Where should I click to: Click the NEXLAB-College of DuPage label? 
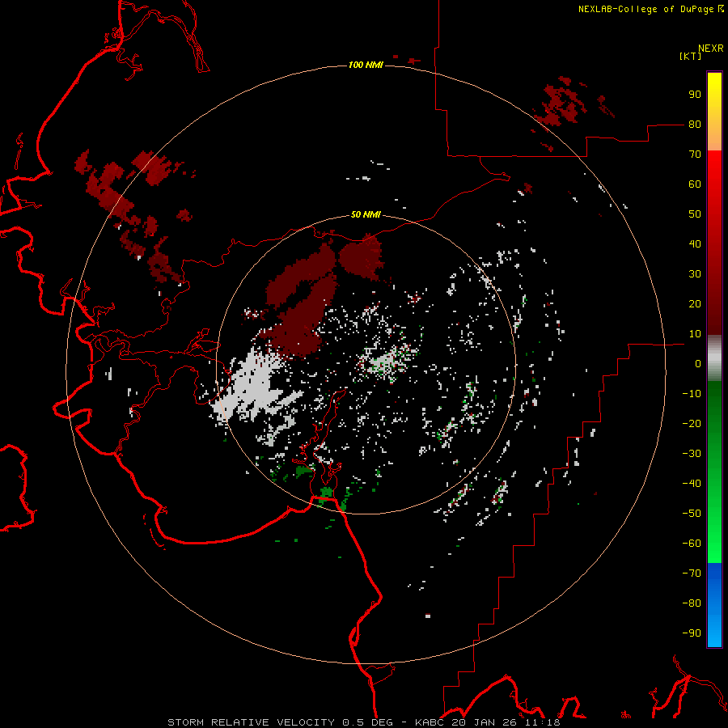645,9
